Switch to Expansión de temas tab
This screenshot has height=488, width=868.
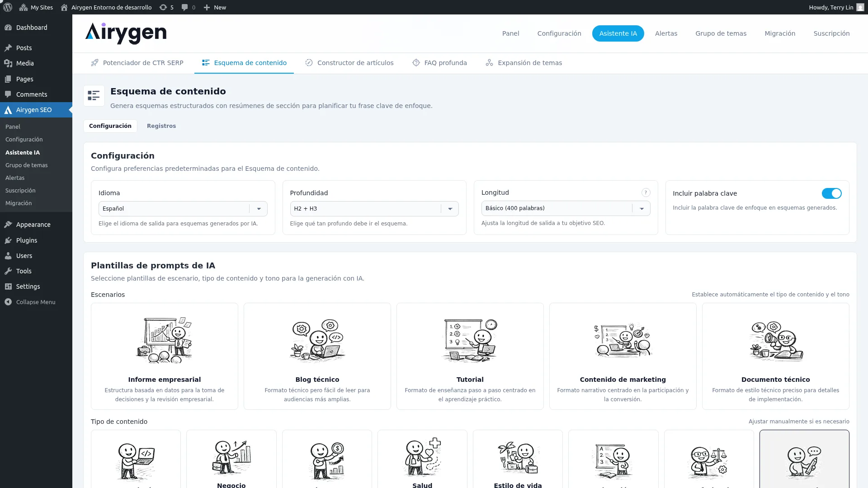tap(524, 63)
